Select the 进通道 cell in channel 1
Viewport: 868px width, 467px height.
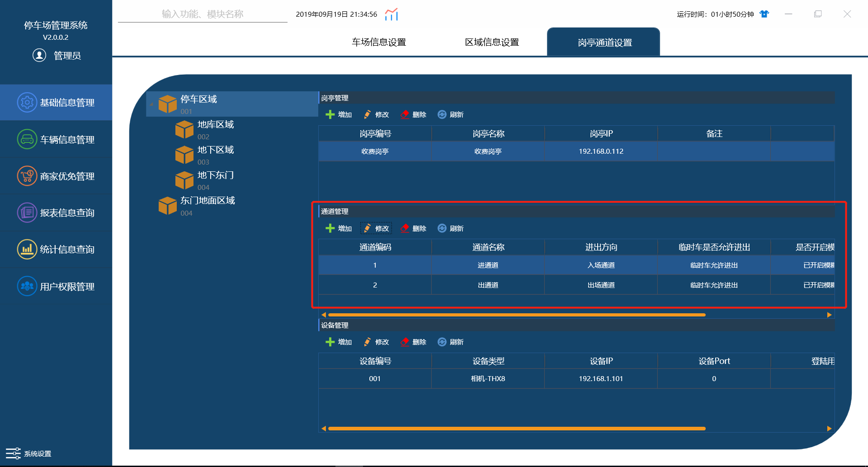coord(488,265)
